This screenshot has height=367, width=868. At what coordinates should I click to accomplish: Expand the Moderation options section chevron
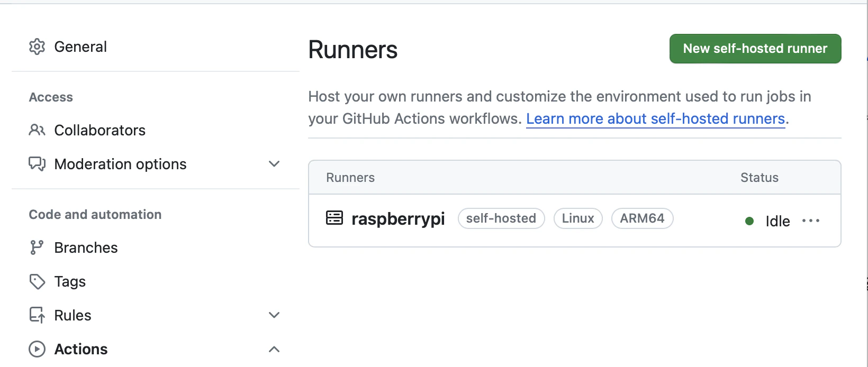[274, 164]
